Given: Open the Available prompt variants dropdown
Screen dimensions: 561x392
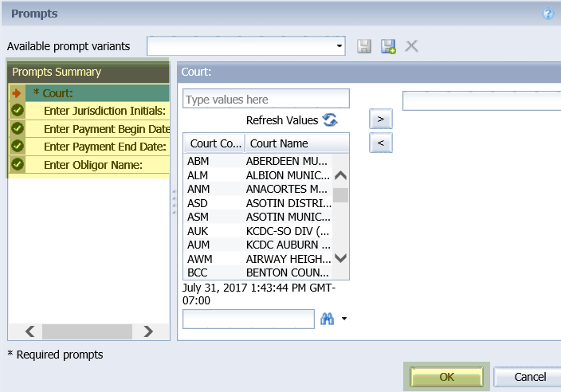Looking at the screenshot, I should pos(339,45).
